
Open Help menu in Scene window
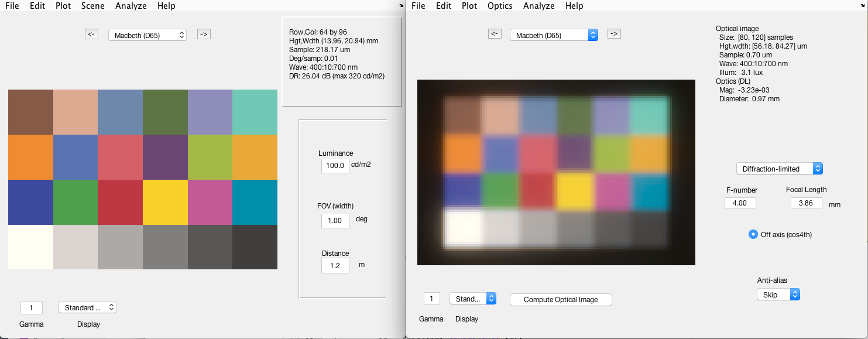[x=166, y=6]
